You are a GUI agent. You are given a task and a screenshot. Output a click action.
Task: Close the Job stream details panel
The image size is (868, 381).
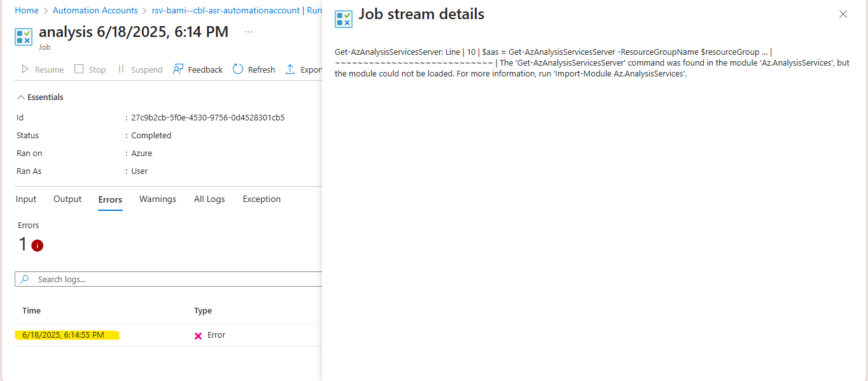point(843,14)
